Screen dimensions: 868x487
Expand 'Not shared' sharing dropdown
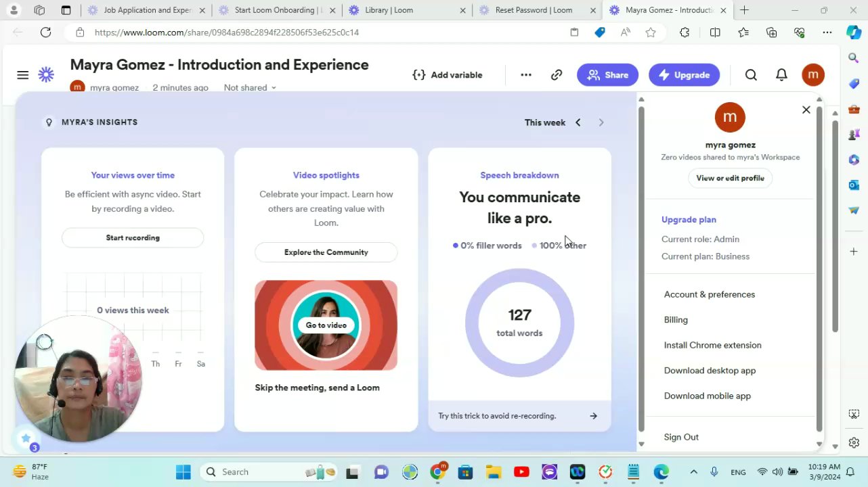coord(250,88)
